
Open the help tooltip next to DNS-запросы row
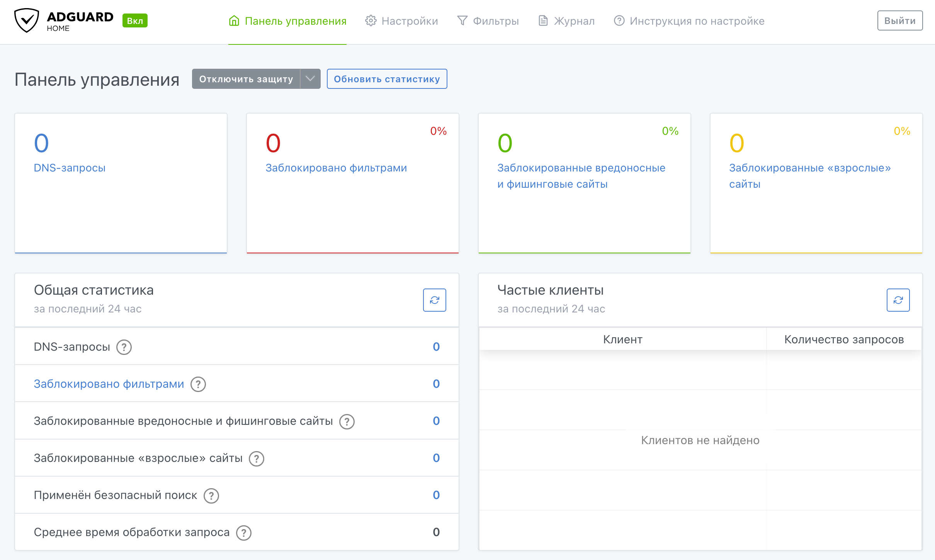click(124, 347)
